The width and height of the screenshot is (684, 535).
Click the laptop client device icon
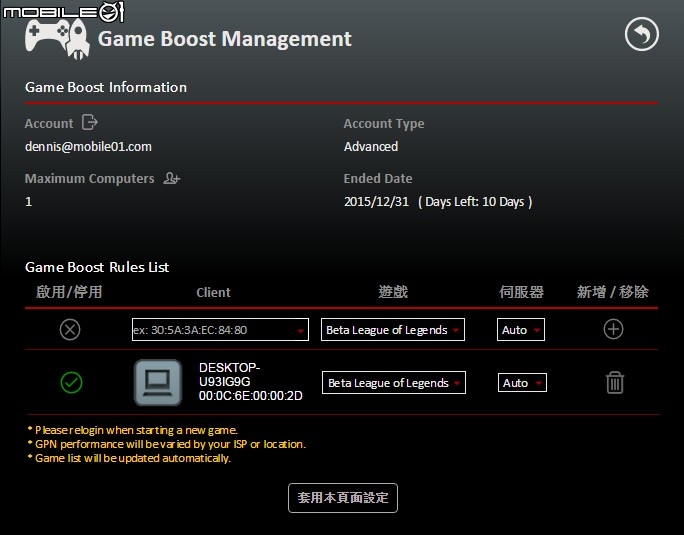coord(158,382)
